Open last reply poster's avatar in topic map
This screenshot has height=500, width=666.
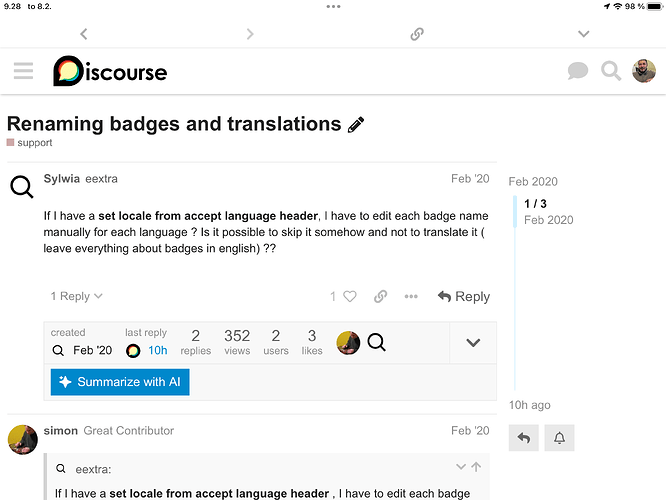click(x=133, y=351)
